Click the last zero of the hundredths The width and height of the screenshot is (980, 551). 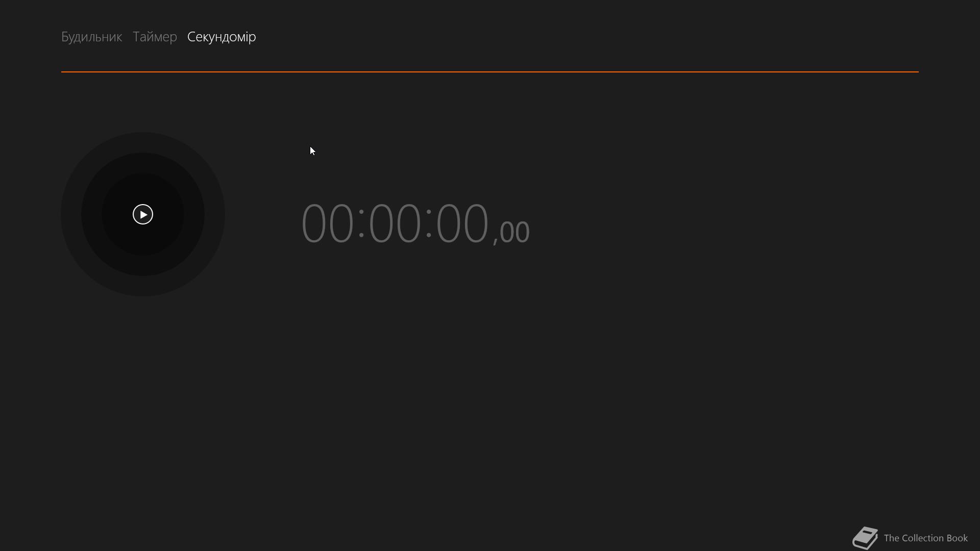pos(522,232)
